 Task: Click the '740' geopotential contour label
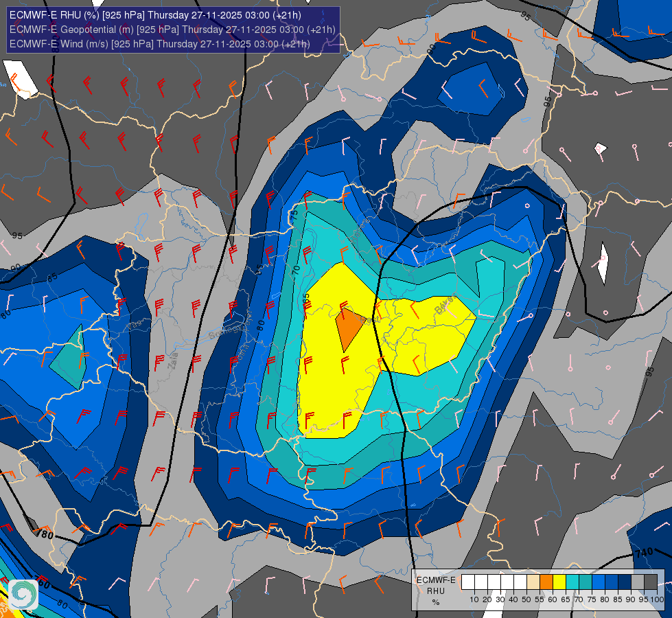click(x=644, y=553)
